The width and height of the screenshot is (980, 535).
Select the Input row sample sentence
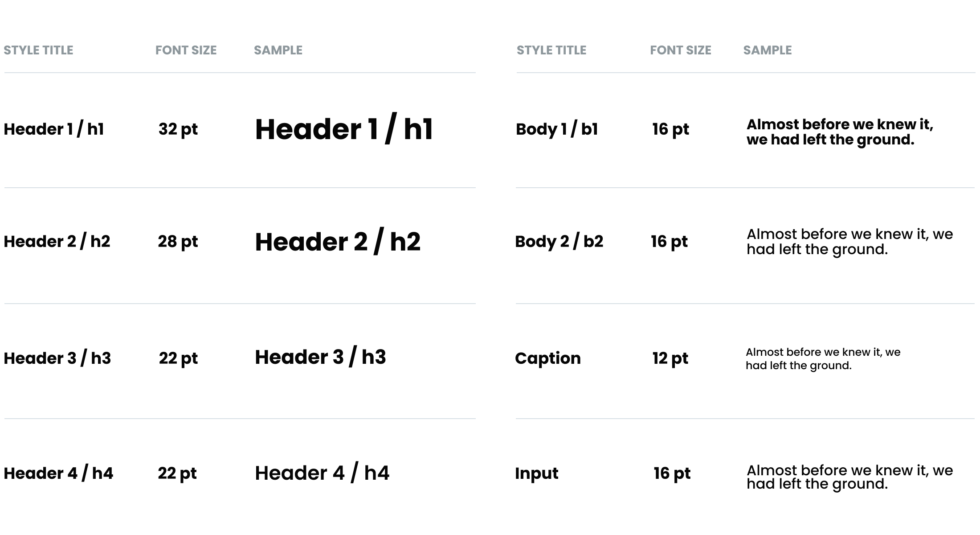click(849, 477)
